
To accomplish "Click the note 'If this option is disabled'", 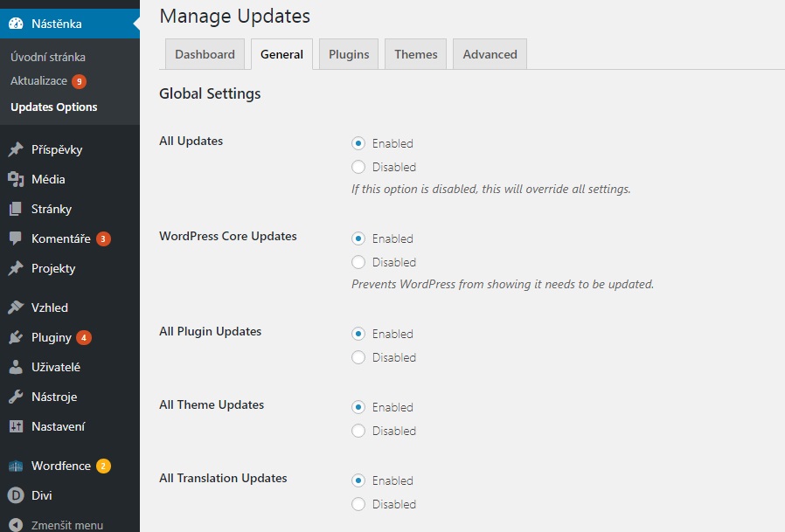I will pyautogui.click(x=490, y=190).
